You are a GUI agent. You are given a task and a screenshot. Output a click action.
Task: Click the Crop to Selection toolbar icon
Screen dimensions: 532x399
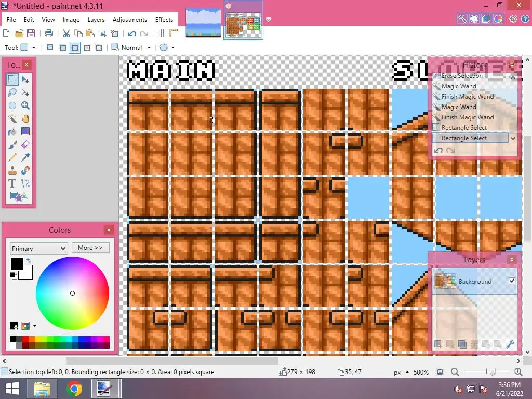102,33
